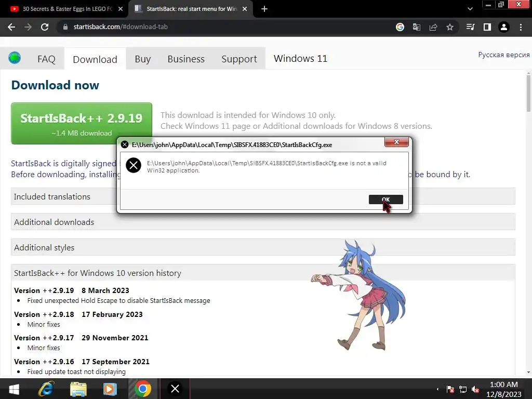Select the Download tab

pyautogui.click(x=95, y=59)
